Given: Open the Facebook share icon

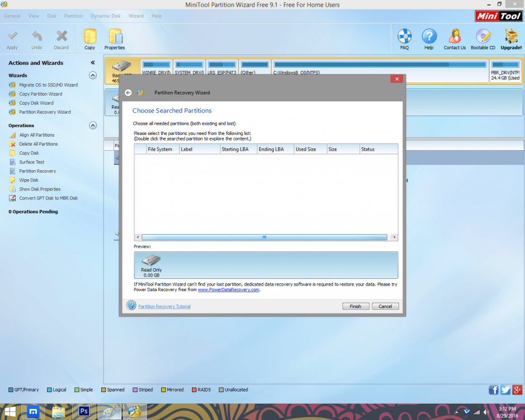Looking at the screenshot, I should coord(494,390).
